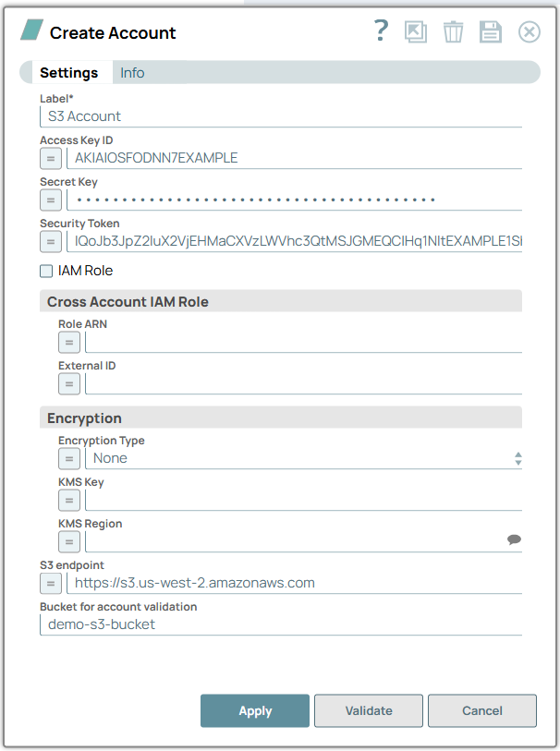Close the Create Account dialog
This screenshot has height=751, width=560.
click(x=529, y=32)
